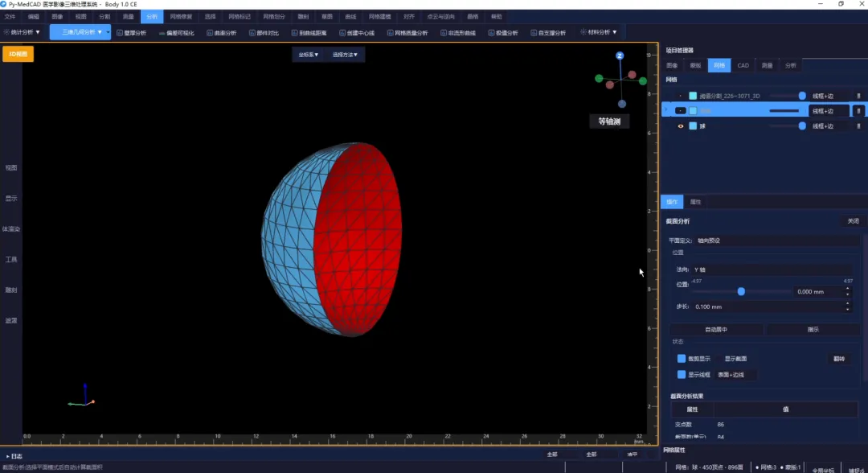Click the 3D视图 orange view badge
The height and width of the screenshot is (473, 868).
point(18,54)
